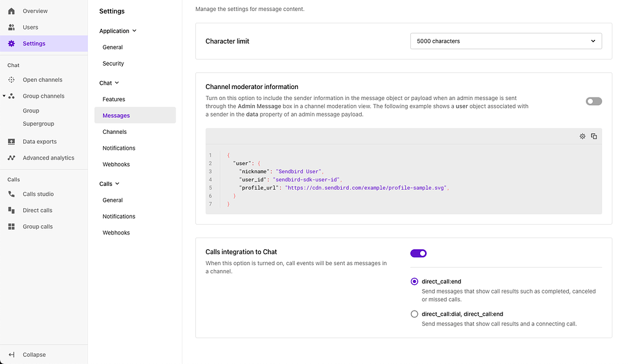Copy the admin message payload code

(594, 136)
